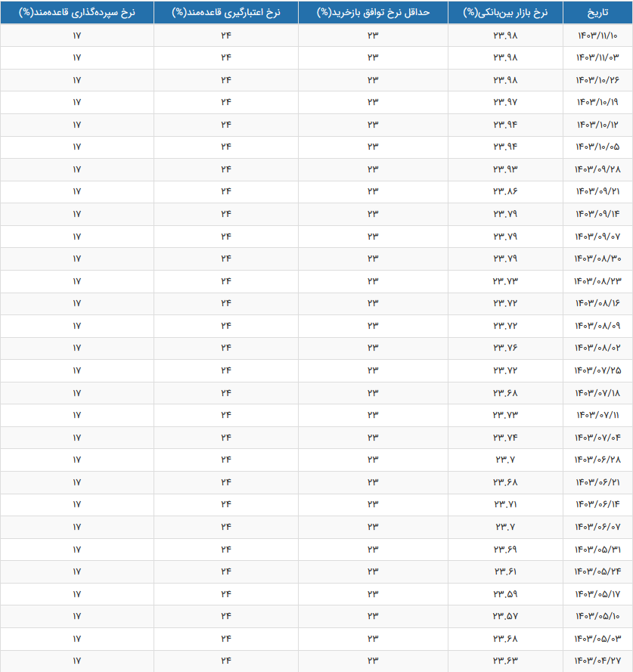Select the interbank rate value 23.74
The image size is (633, 672).
tap(505, 438)
